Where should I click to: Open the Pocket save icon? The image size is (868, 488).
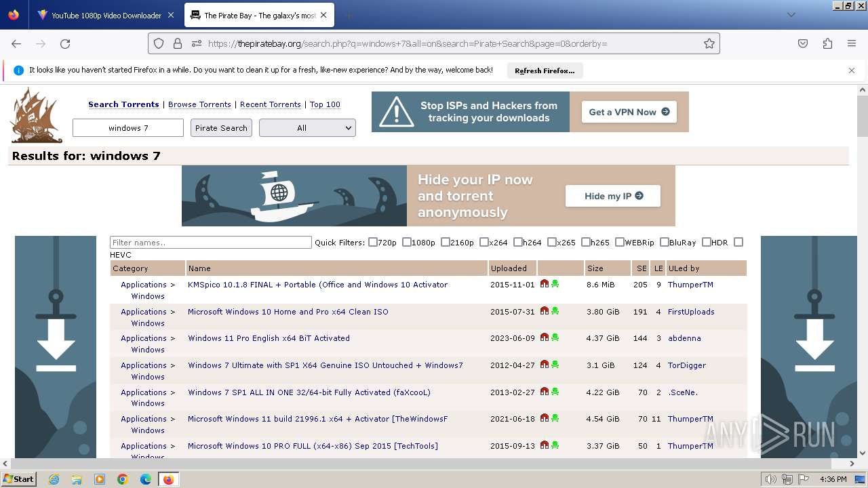tap(803, 43)
